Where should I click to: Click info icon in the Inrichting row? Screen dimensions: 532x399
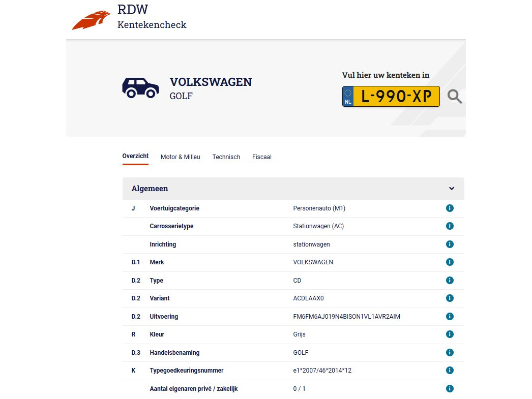[x=450, y=244]
